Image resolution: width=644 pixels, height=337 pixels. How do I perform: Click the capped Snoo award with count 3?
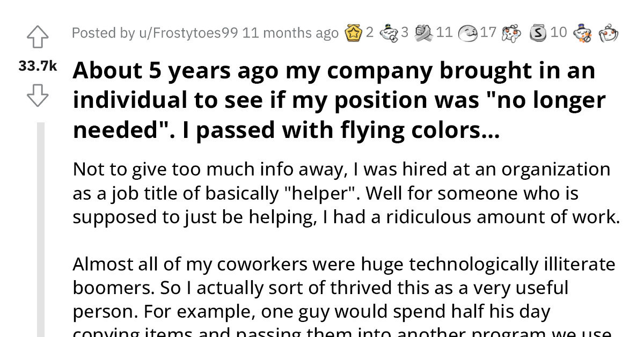pyautogui.click(x=390, y=33)
